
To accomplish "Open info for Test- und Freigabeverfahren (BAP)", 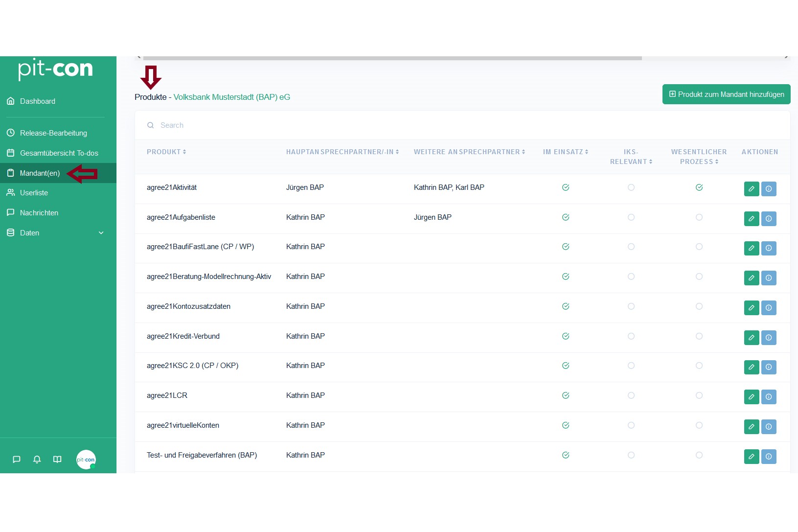I will tap(769, 457).
